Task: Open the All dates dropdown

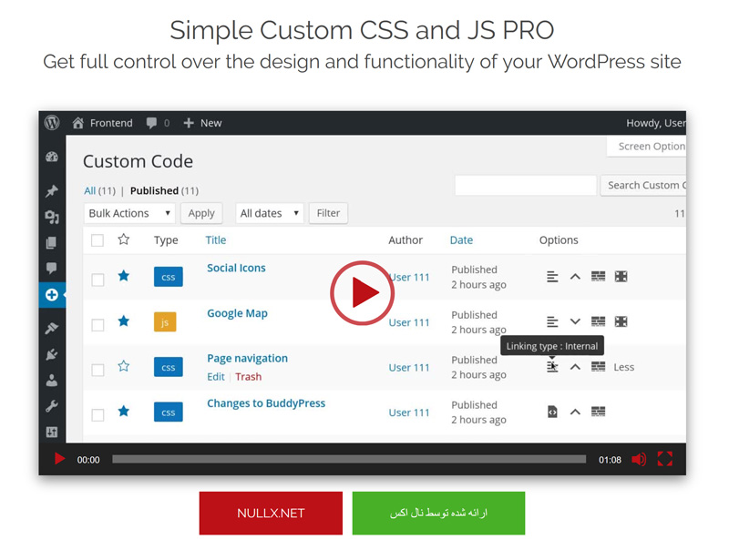Action: (x=269, y=212)
